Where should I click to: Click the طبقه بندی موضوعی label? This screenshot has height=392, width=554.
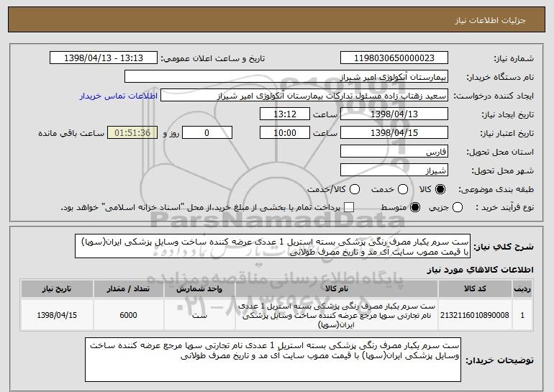point(496,190)
